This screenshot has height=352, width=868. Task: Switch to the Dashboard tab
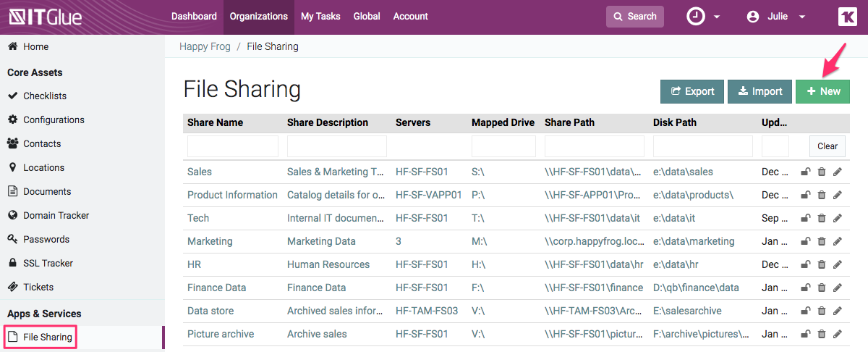click(x=194, y=17)
